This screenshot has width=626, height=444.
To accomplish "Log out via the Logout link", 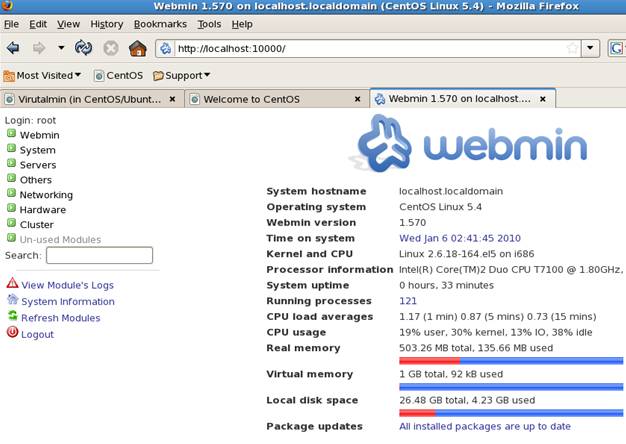I will [x=37, y=335].
